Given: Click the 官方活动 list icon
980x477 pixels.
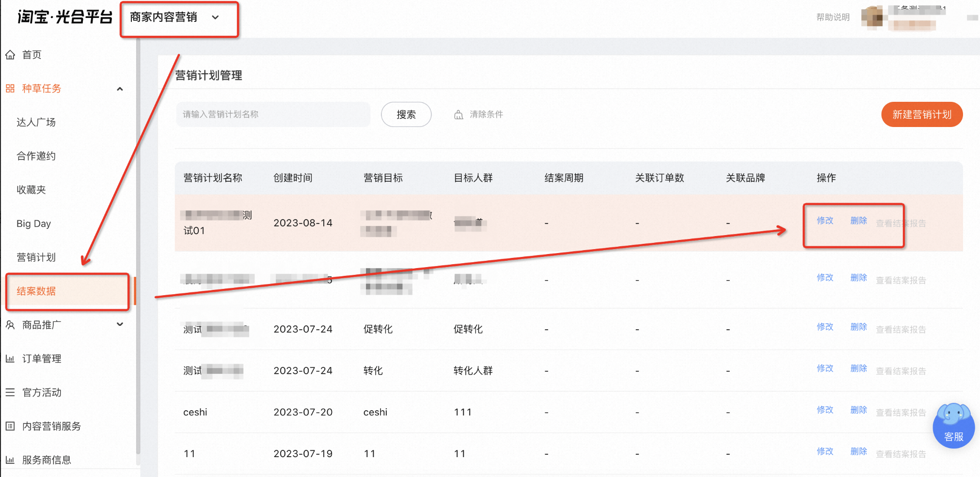Looking at the screenshot, I should 10,392.
